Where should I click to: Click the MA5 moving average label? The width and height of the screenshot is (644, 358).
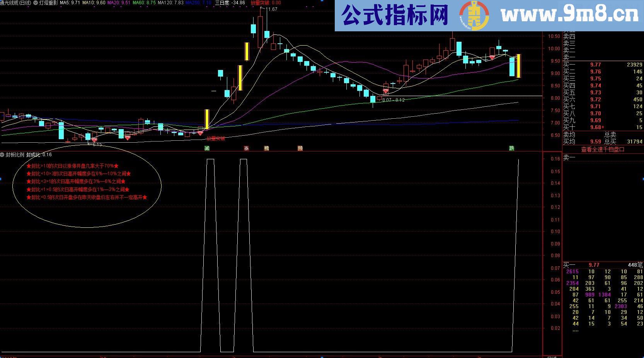(70, 3)
